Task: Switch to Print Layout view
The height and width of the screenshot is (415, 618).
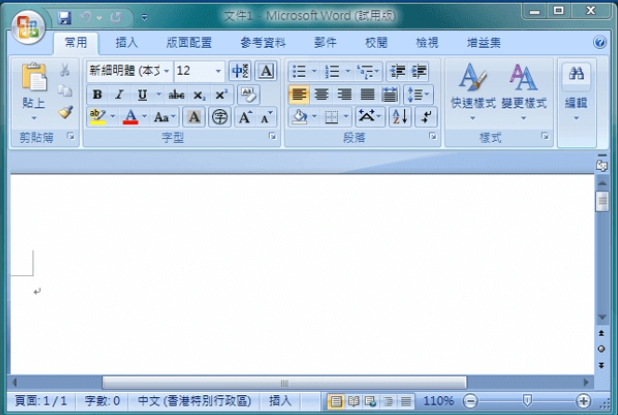Action: 335,402
